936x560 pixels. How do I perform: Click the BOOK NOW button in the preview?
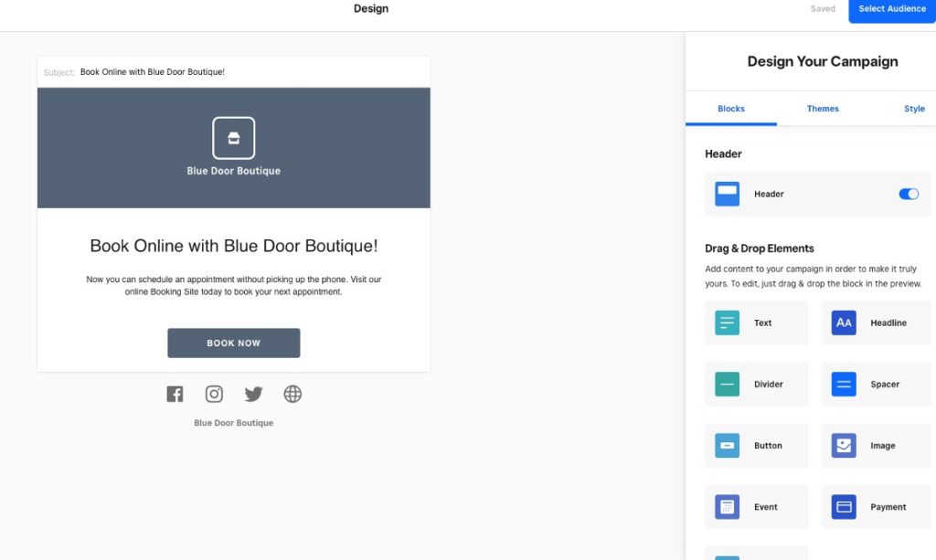click(233, 343)
